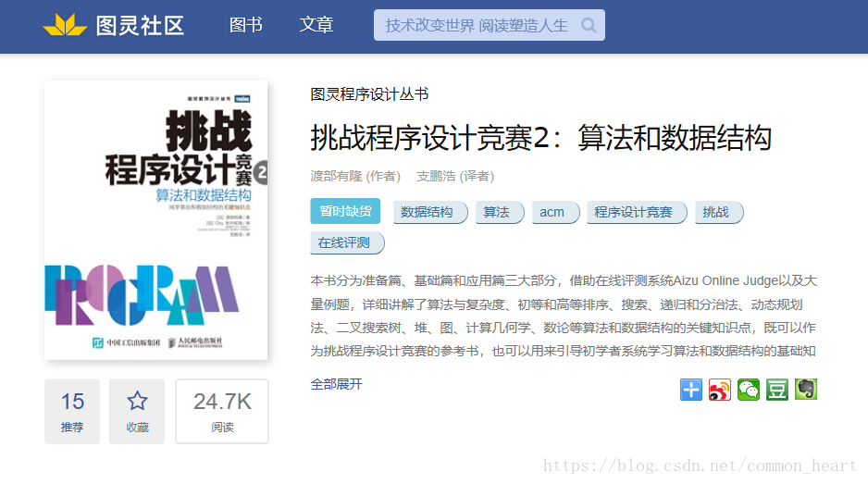Click the magnifier search icon
Screen dimensions: 868x484
pos(589,26)
